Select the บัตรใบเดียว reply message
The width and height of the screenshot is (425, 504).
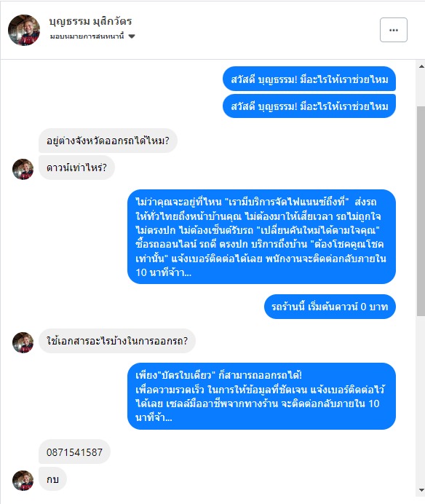pyautogui.click(x=261, y=396)
